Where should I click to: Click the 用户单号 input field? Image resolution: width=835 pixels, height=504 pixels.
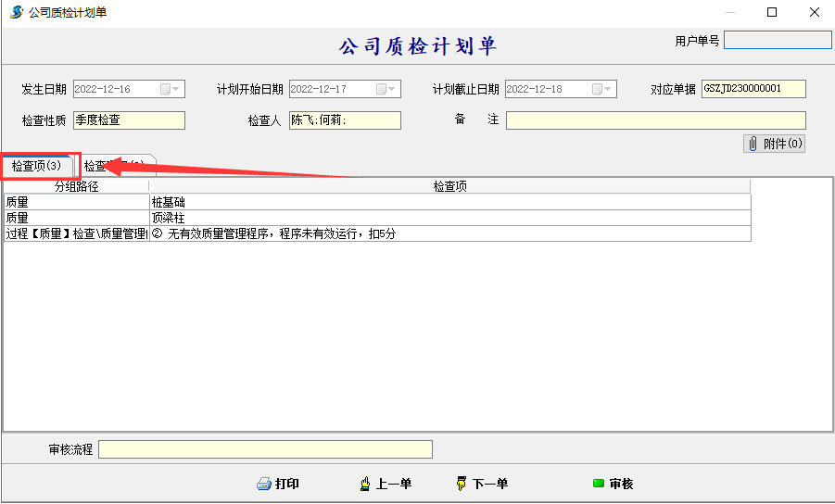[x=778, y=41]
